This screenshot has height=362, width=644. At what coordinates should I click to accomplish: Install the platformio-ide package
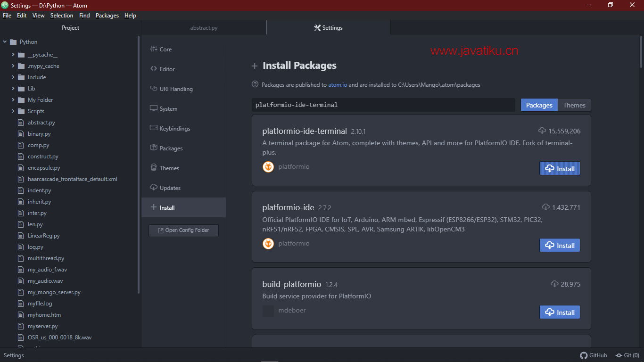[x=560, y=246]
